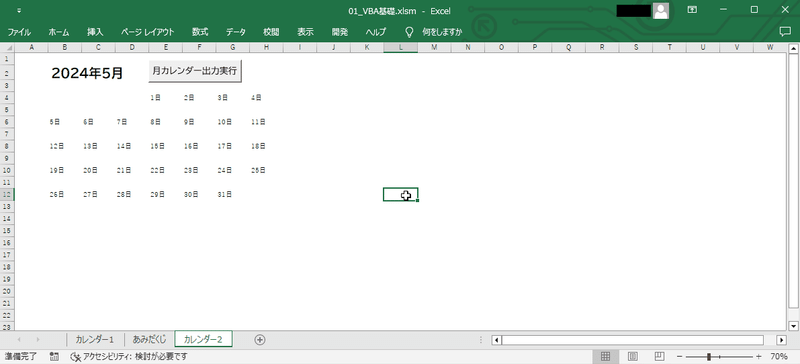
Task: Open the 校閲 ribbon tab
Action: [271, 32]
